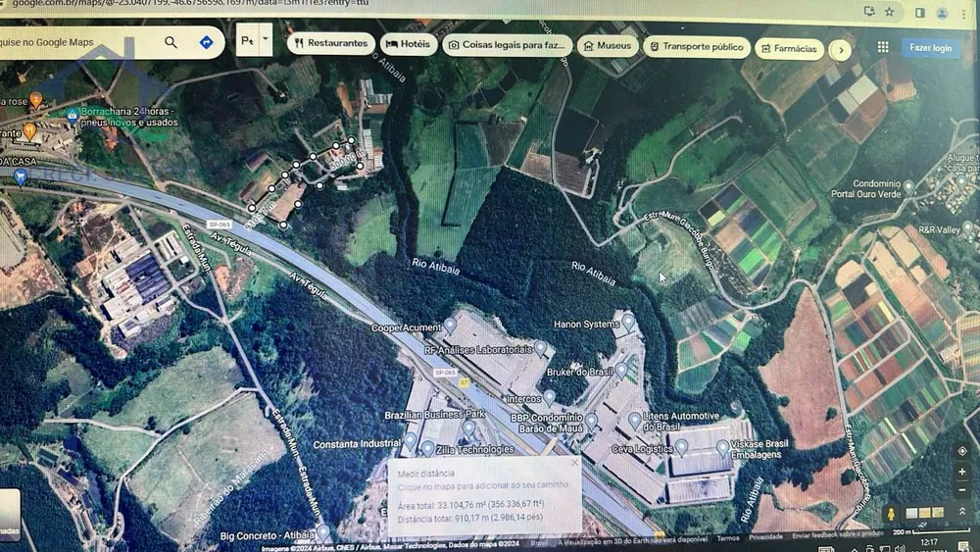Click the Zilia Technologies map pin

pyautogui.click(x=427, y=448)
